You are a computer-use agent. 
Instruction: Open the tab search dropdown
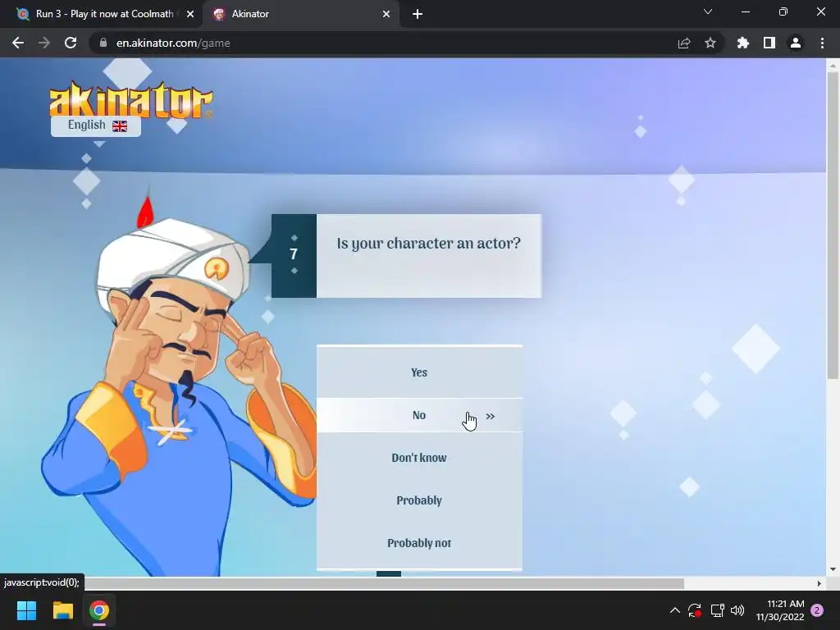point(708,11)
